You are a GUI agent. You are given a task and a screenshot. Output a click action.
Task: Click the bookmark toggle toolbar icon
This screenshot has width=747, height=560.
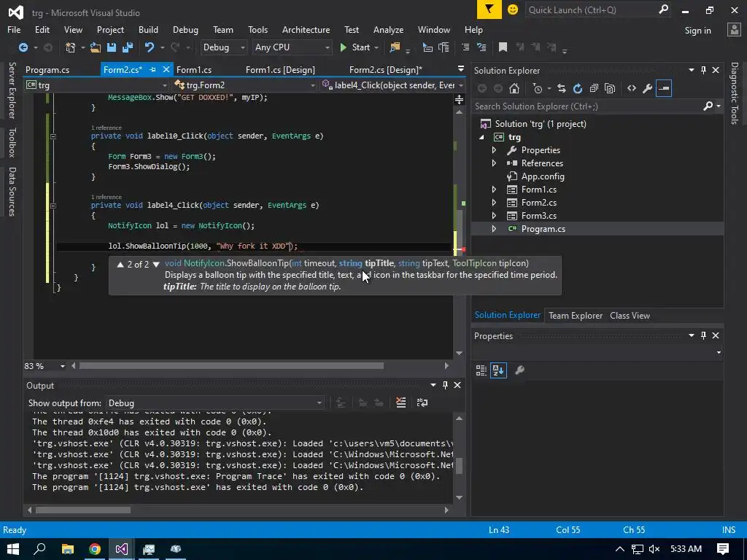[503, 47]
